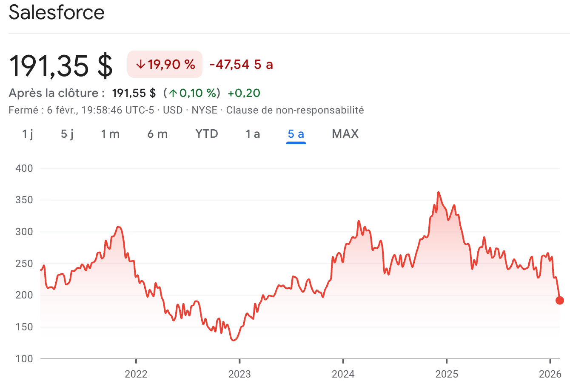Click the 19,90 % decline badge
The height and width of the screenshot is (392, 570).
pyautogui.click(x=165, y=64)
